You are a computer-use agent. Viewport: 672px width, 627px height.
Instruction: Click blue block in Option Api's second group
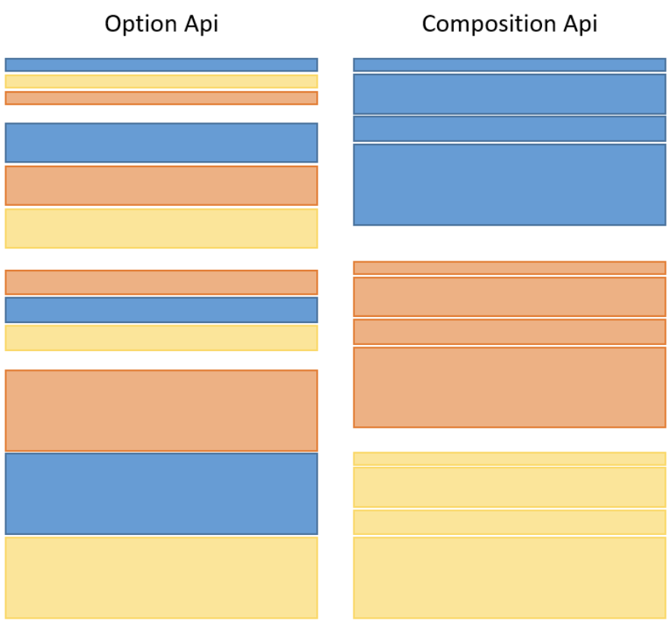point(161,143)
